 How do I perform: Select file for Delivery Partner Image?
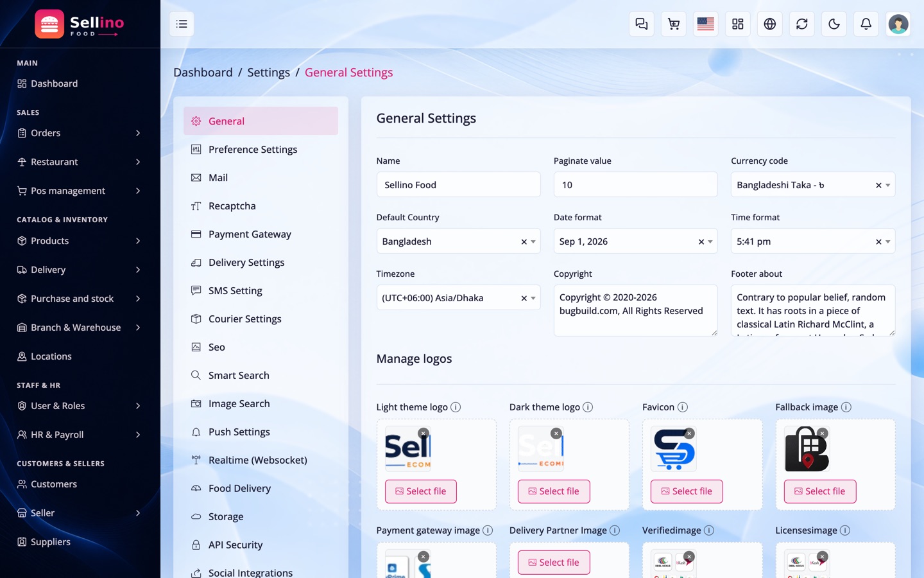[554, 563]
